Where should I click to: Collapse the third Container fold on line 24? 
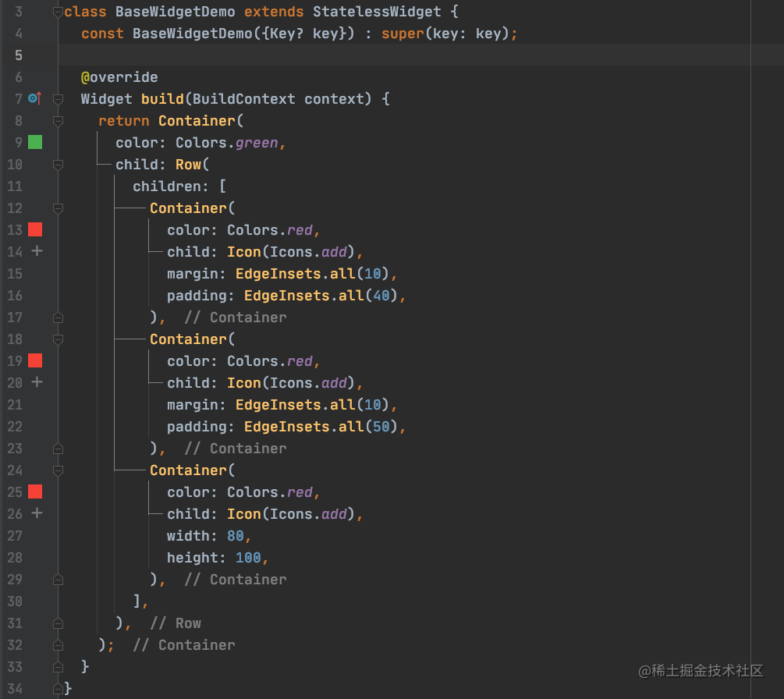(58, 470)
